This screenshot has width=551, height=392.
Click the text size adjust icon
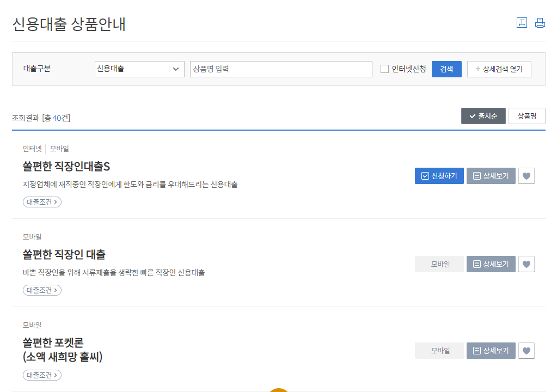[522, 23]
